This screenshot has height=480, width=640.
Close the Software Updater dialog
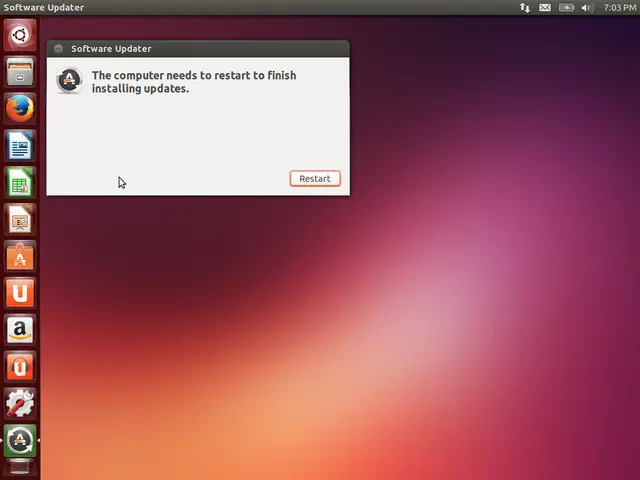click(x=58, y=49)
